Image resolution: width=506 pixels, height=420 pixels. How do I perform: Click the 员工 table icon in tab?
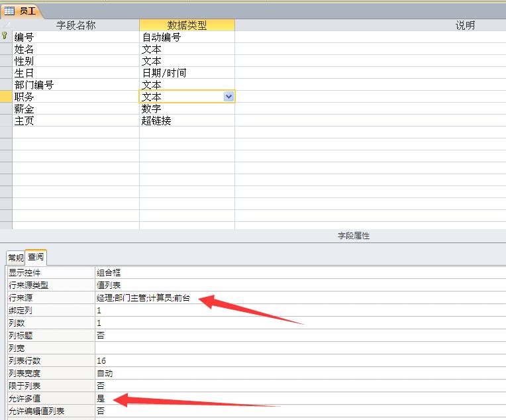tap(9, 11)
